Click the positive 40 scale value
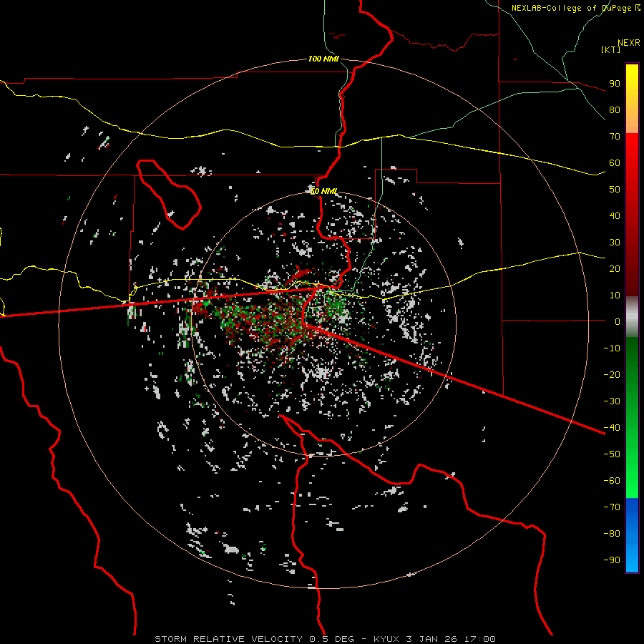The height and width of the screenshot is (644, 644). click(615, 215)
